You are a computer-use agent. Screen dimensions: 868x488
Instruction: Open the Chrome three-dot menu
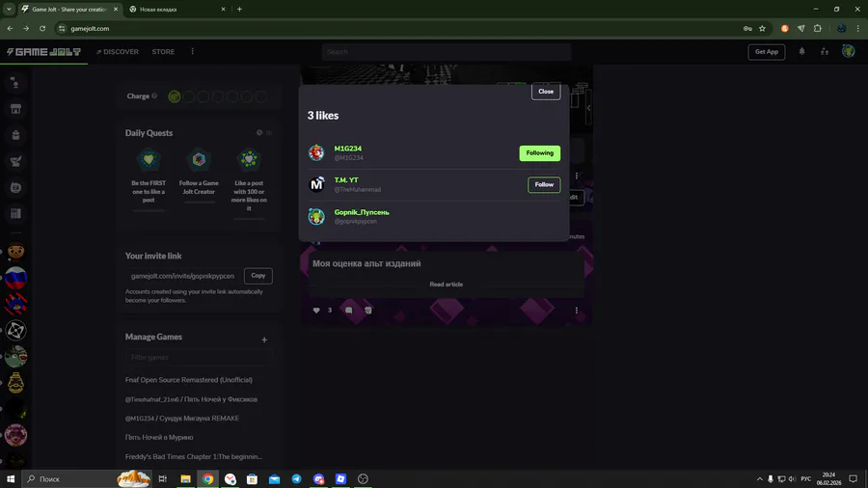(858, 28)
